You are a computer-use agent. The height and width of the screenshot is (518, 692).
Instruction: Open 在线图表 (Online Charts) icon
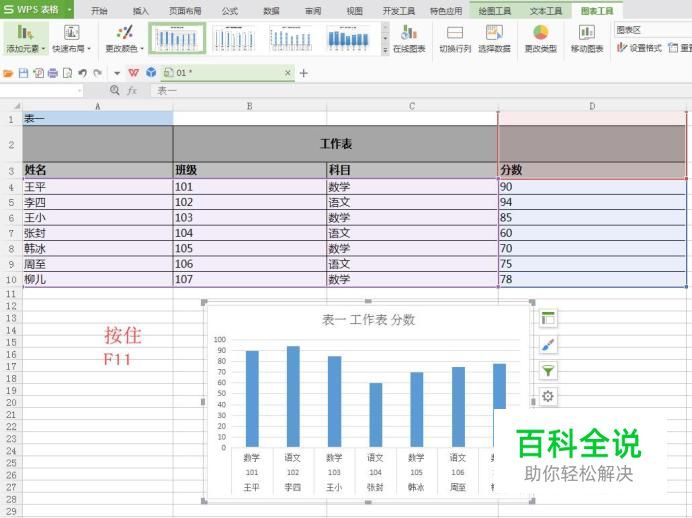[409, 32]
